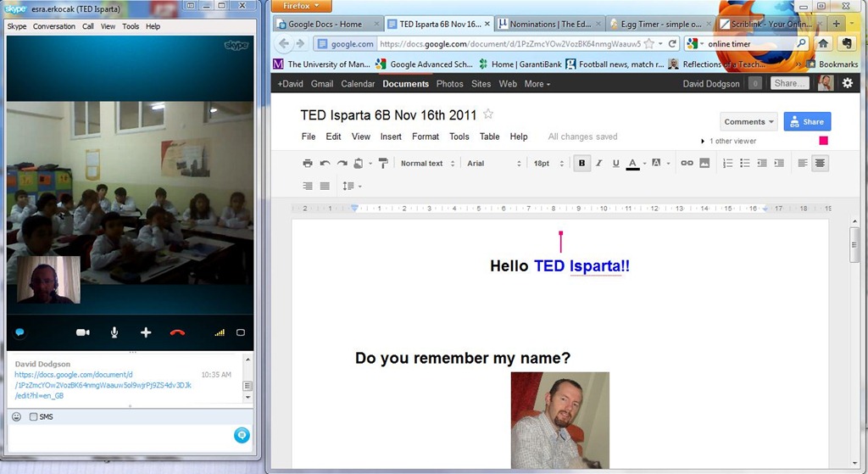Click the blue Share button
This screenshot has width=868, height=474.
(807, 122)
